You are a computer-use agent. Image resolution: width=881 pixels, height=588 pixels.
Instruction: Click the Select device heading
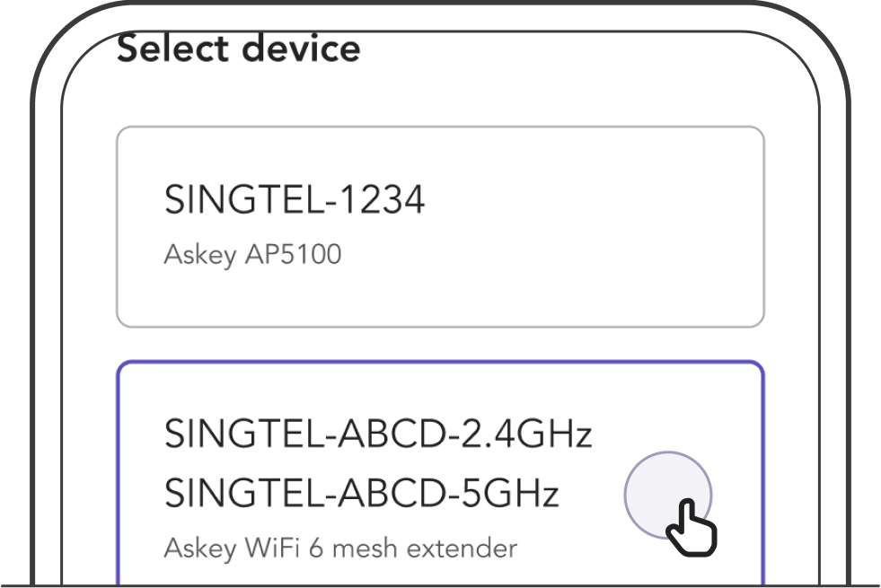tap(238, 48)
